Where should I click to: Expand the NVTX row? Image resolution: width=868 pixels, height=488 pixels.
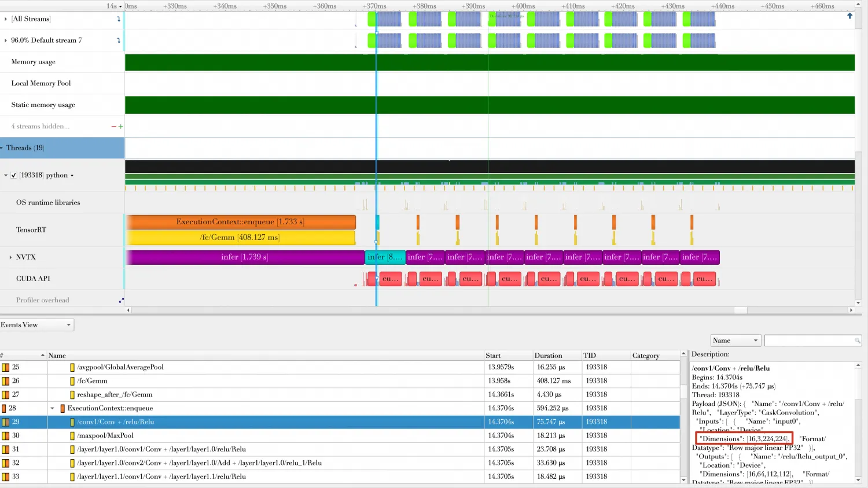point(10,257)
